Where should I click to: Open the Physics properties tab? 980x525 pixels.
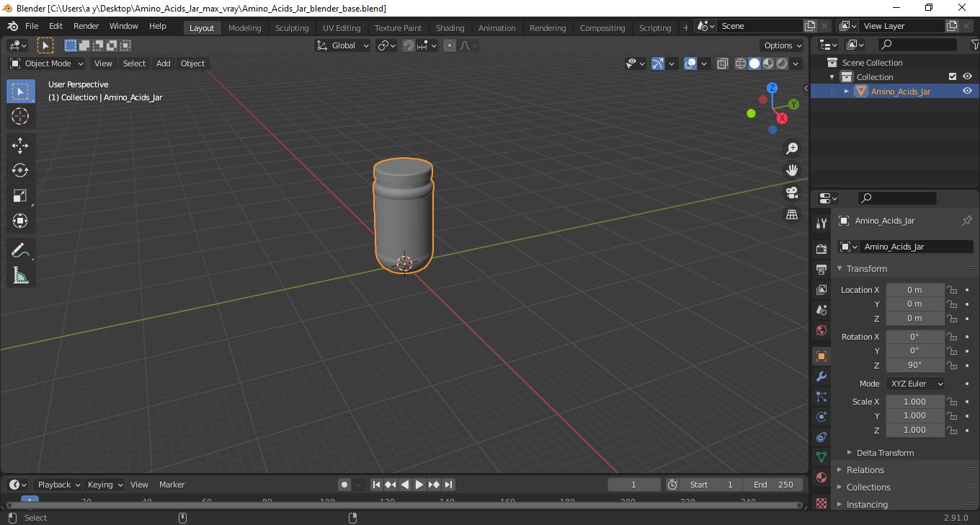(821, 417)
